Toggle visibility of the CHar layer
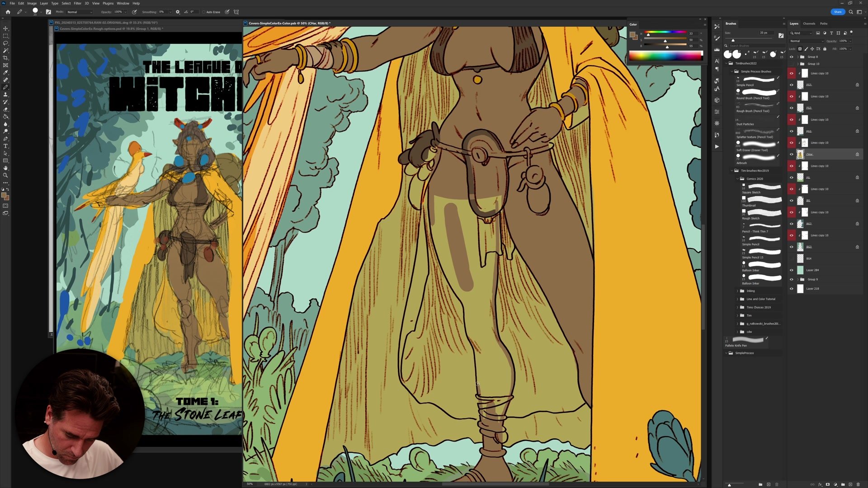 point(791,155)
